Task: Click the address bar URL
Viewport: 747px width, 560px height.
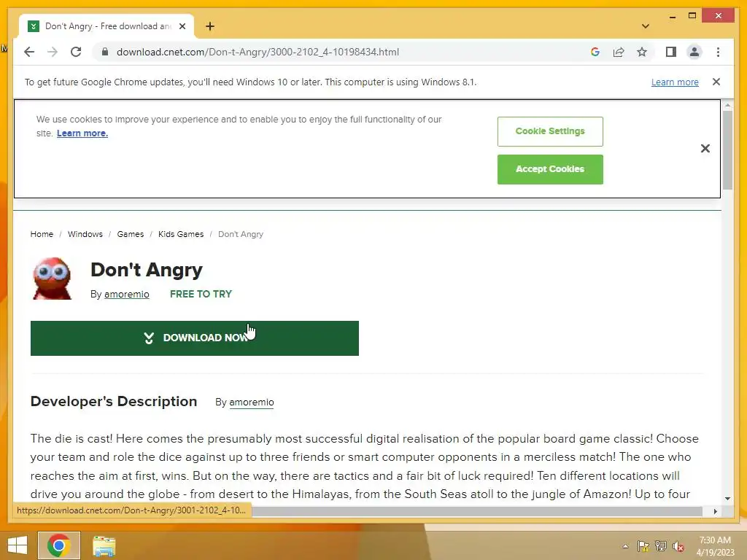Action: (x=258, y=52)
